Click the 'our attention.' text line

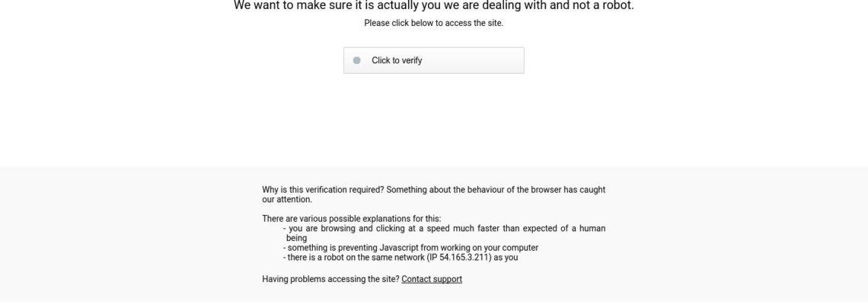pyautogui.click(x=287, y=200)
